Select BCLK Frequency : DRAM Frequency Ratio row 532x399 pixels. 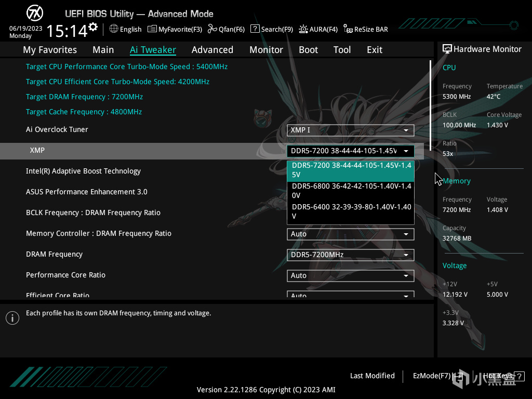click(93, 212)
